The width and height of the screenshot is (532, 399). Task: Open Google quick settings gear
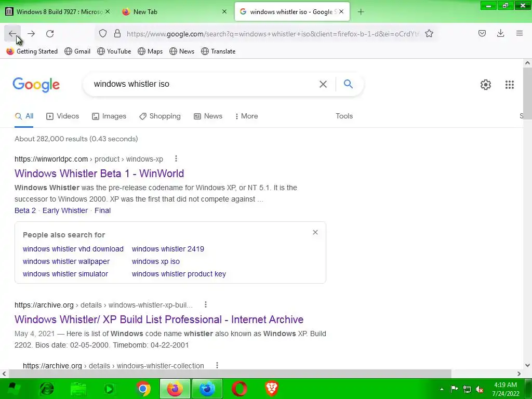[486, 85]
